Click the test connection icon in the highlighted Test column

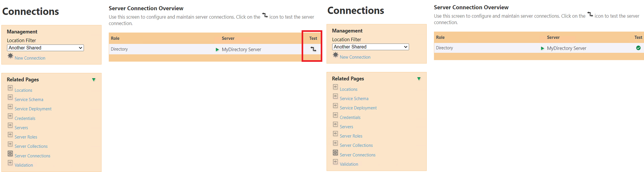(x=313, y=49)
